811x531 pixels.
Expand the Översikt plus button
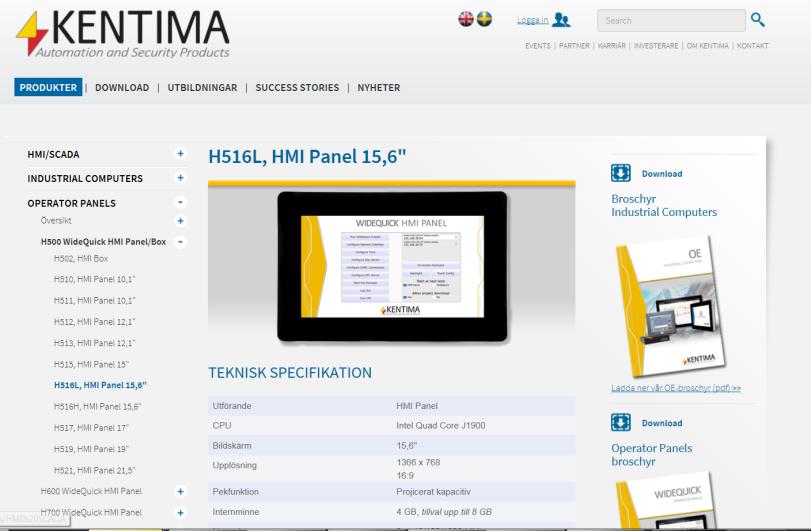pyautogui.click(x=180, y=221)
